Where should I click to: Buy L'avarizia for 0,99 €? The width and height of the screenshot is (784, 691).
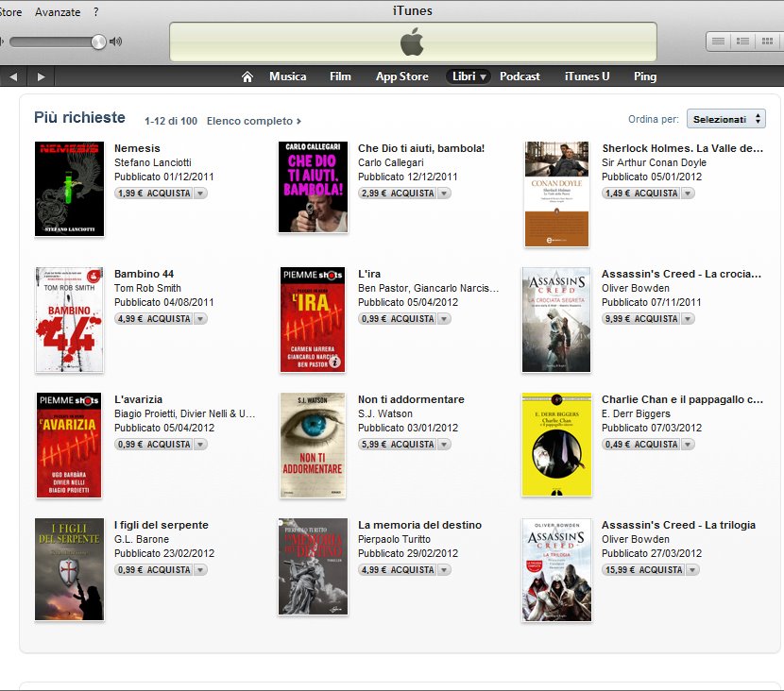click(154, 444)
